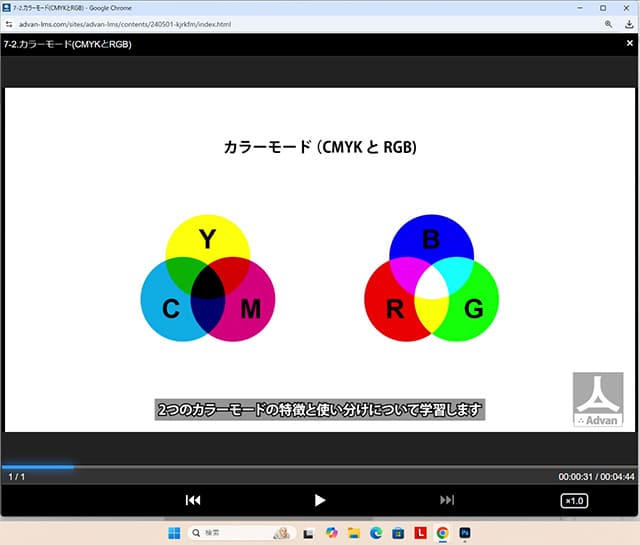The width and height of the screenshot is (640, 545).
Task: Skip back to the previous slide
Action: [193, 500]
